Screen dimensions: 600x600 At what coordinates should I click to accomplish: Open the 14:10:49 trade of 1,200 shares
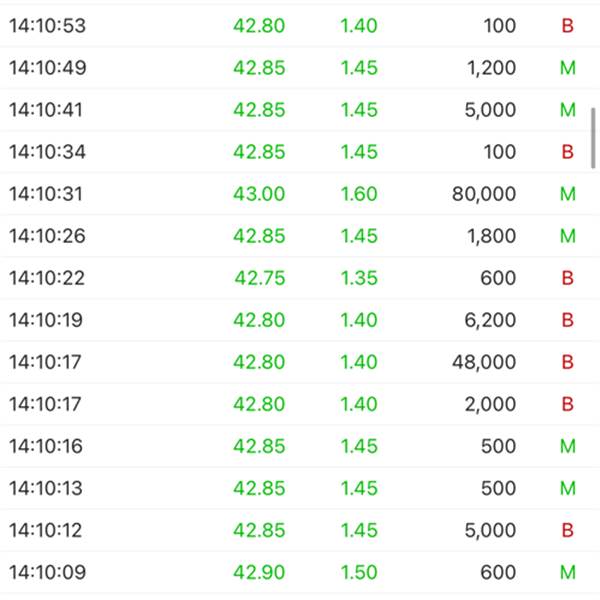pos(300,68)
